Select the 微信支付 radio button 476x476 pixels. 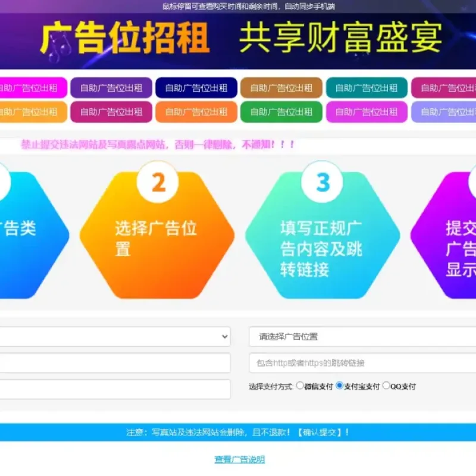click(300, 386)
